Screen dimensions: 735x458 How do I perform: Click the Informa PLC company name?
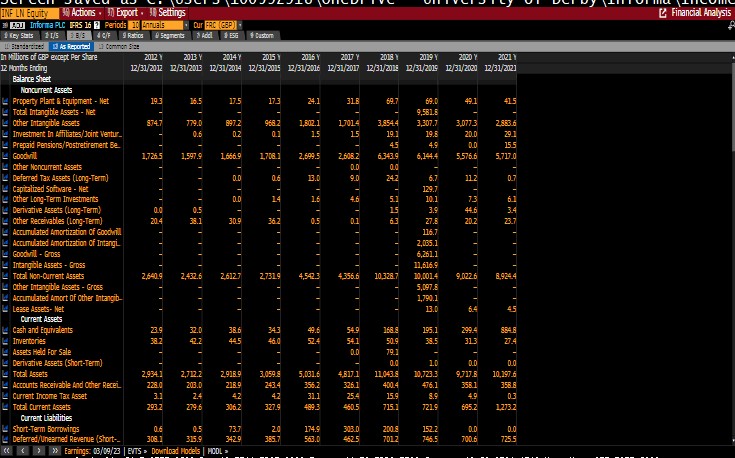(47, 25)
